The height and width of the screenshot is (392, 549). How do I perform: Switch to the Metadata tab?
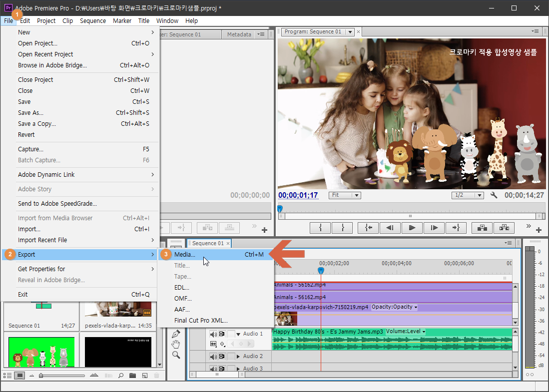point(239,34)
